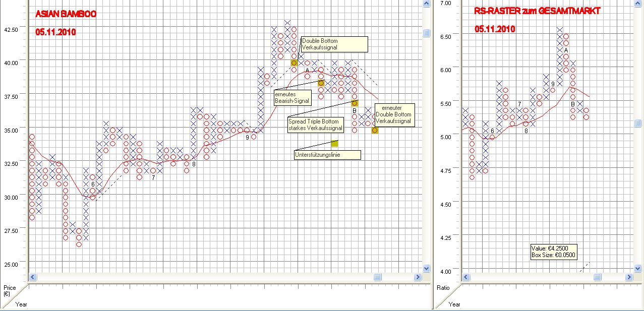
Task: Click the month marker 'B' in the RS chart
Action: 573,104
